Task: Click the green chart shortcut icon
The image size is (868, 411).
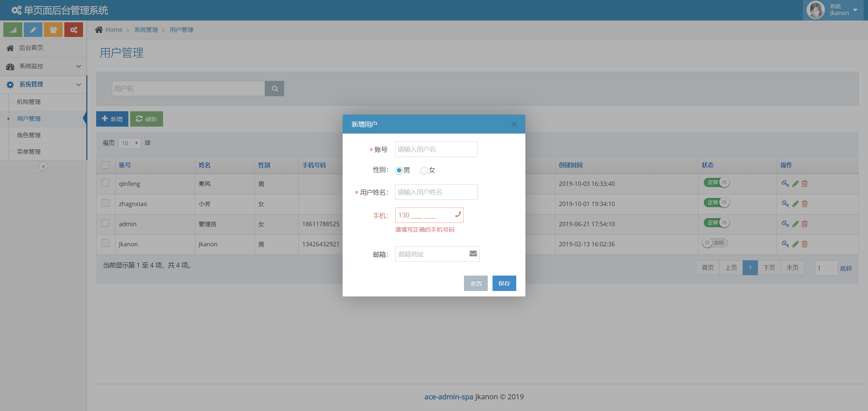Action: [13, 30]
